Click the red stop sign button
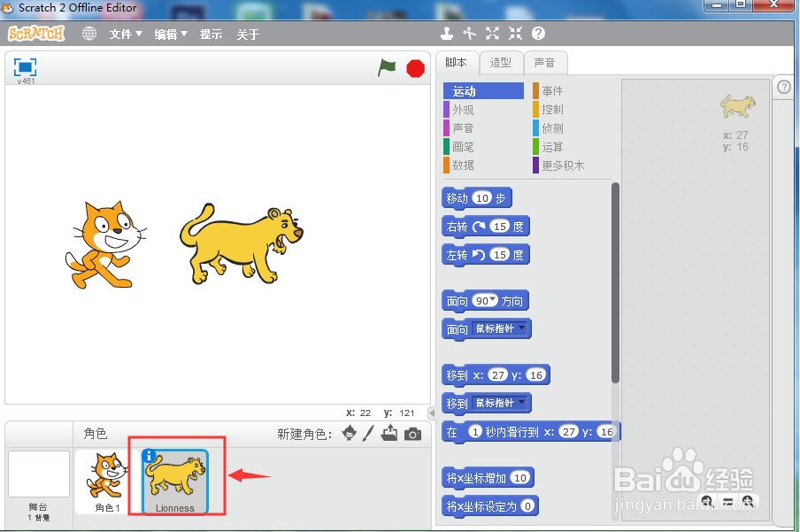 pos(415,68)
